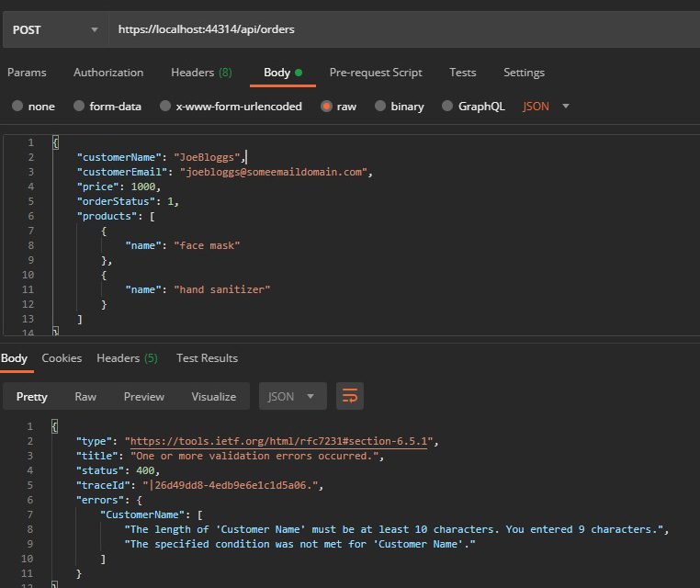View the Test Results tab

pos(207,358)
